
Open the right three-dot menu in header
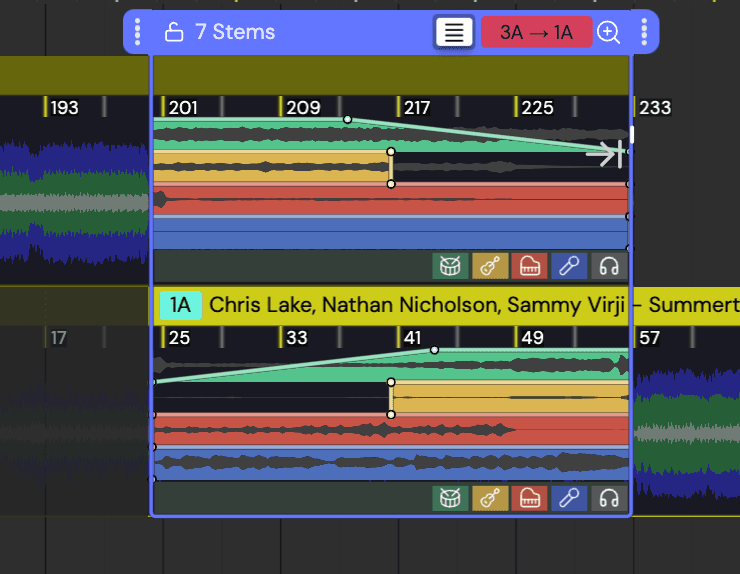[644, 32]
